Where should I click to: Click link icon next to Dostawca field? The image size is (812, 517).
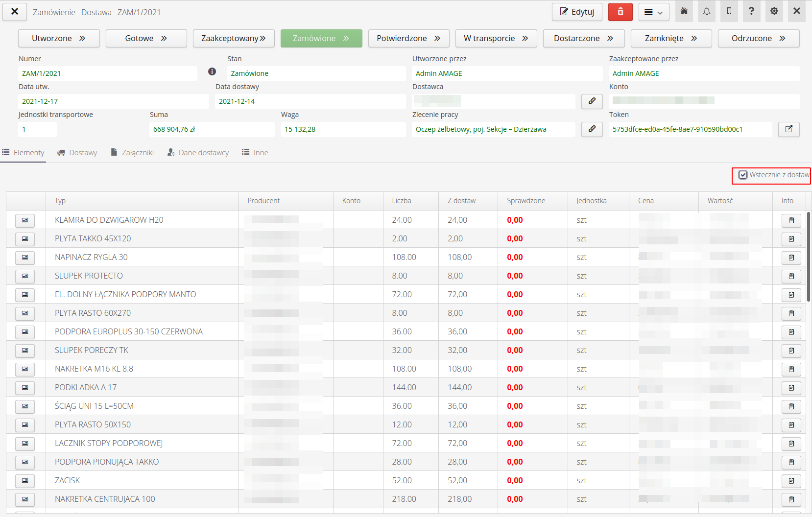tap(592, 101)
